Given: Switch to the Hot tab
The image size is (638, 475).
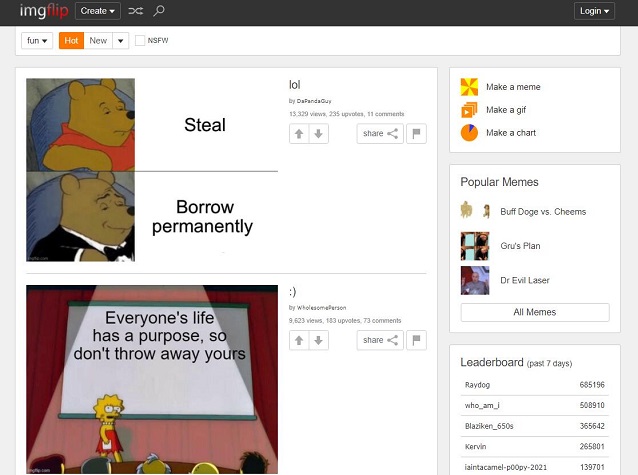Looking at the screenshot, I should click(71, 41).
